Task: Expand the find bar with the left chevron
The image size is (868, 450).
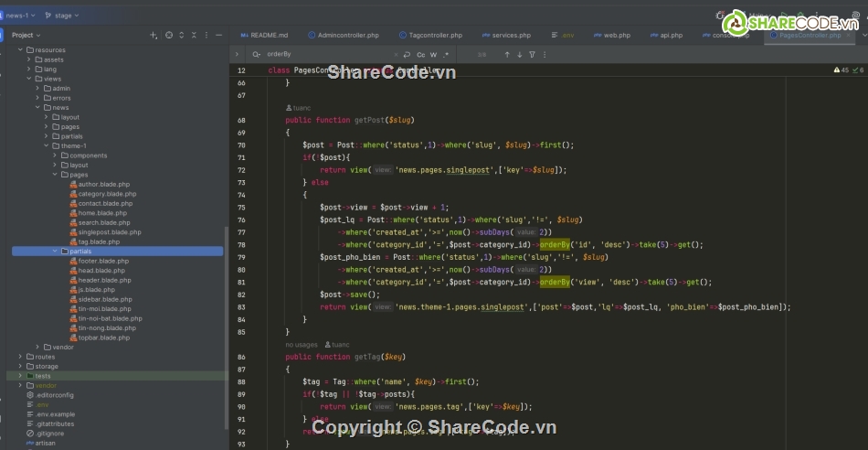Action: click(237, 54)
